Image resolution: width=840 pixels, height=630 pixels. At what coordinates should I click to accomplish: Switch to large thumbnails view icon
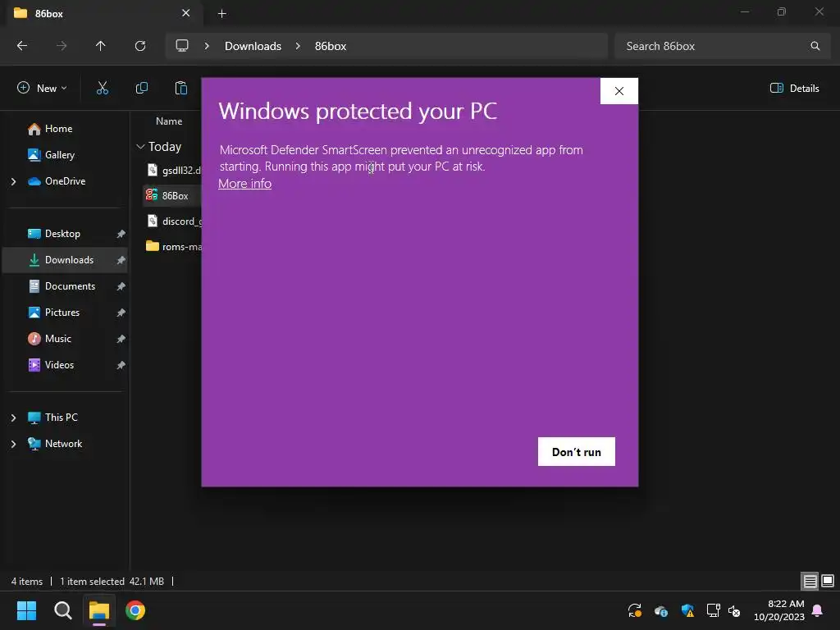point(828,581)
